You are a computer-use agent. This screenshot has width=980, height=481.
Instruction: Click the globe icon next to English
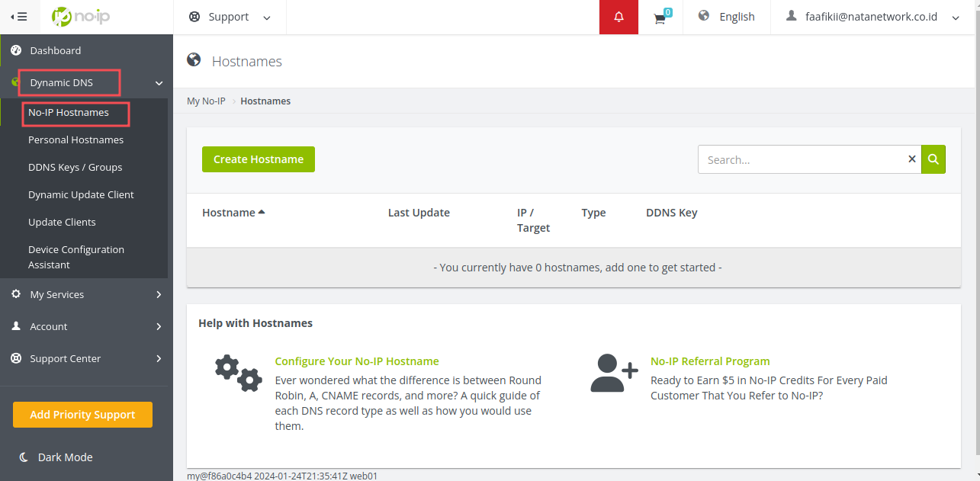704,16
